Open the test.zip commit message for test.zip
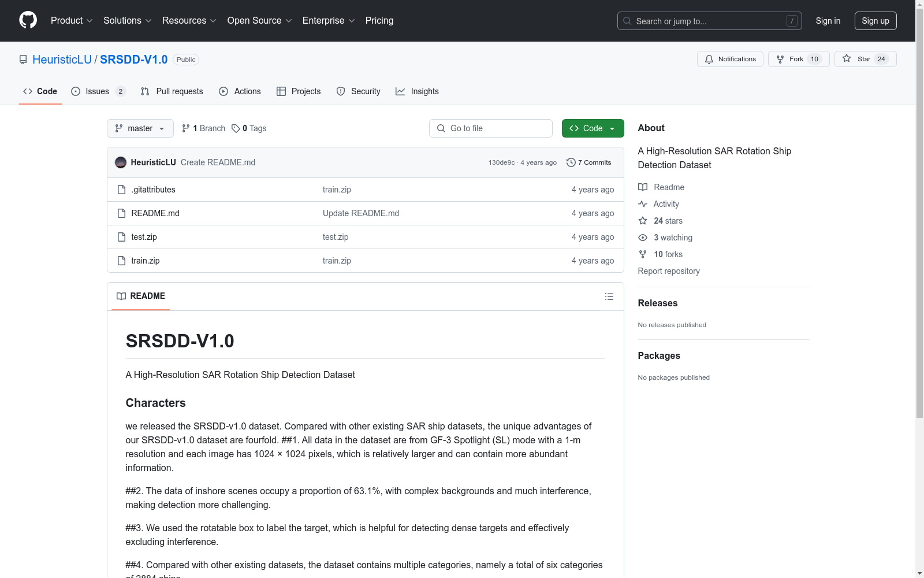 click(x=336, y=237)
